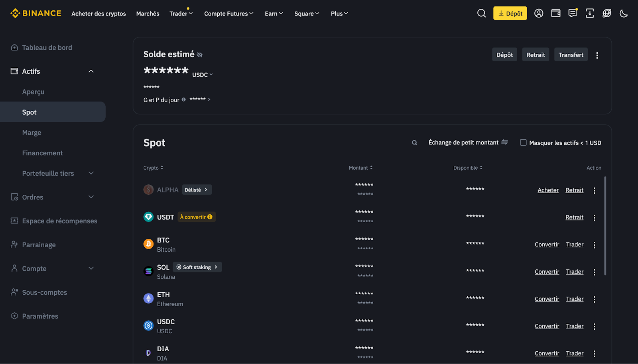This screenshot has height=364, width=638.
Task: Click the app download icon
Action: tap(590, 13)
